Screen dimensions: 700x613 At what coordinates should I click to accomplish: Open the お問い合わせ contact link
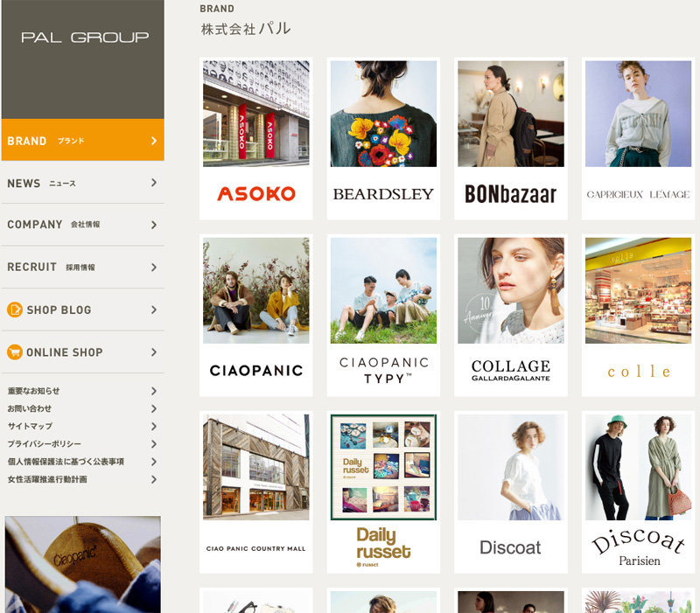[x=30, y=408]
